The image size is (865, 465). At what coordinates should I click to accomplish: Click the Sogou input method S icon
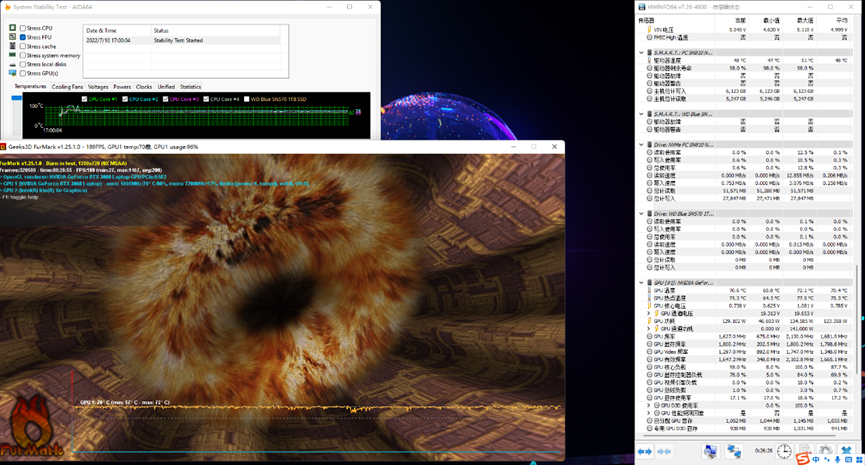[802, 459]
